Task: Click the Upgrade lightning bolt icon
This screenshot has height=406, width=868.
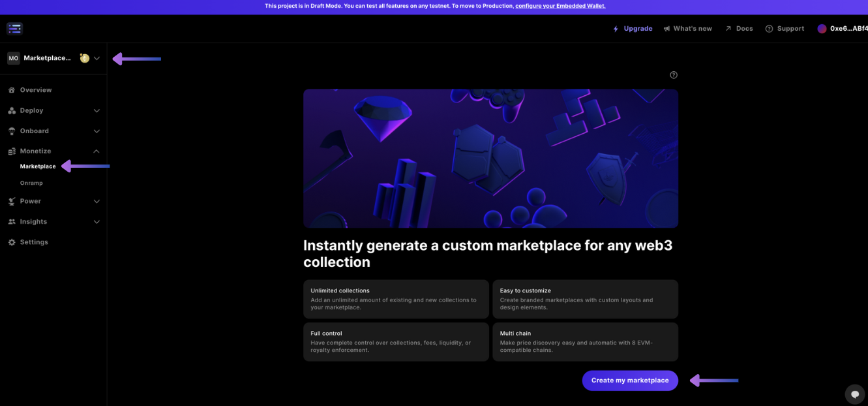Action: 615,28
